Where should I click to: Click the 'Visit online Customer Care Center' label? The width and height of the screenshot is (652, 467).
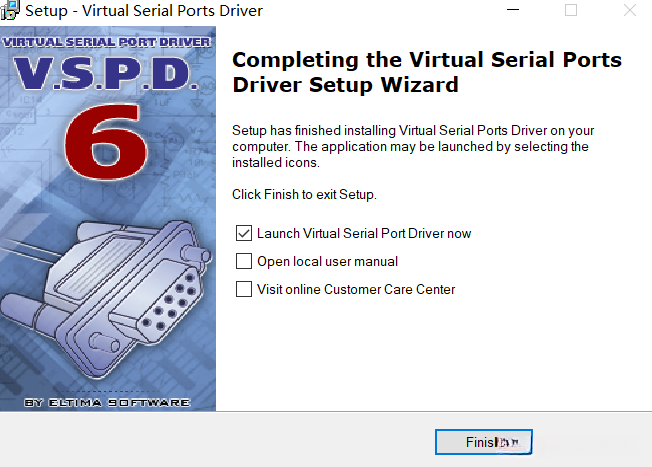(x=356, y=289)
